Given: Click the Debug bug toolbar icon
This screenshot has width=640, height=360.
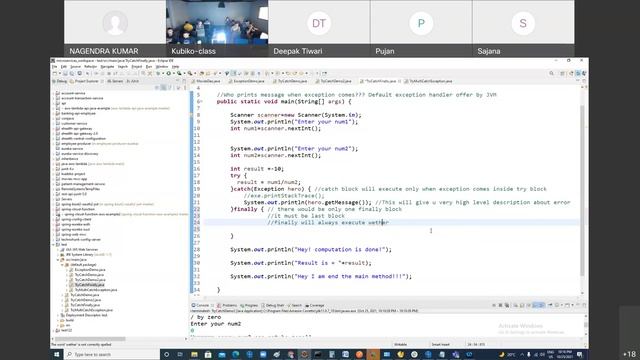Looking at the screenshot, I should point(158,73).
